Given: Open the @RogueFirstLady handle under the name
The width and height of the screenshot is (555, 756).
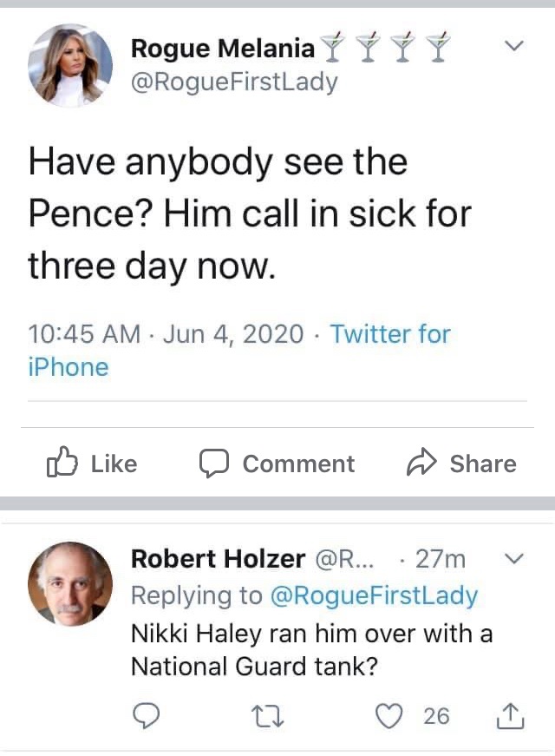Looking at the screenshot, I should [234, 82].
